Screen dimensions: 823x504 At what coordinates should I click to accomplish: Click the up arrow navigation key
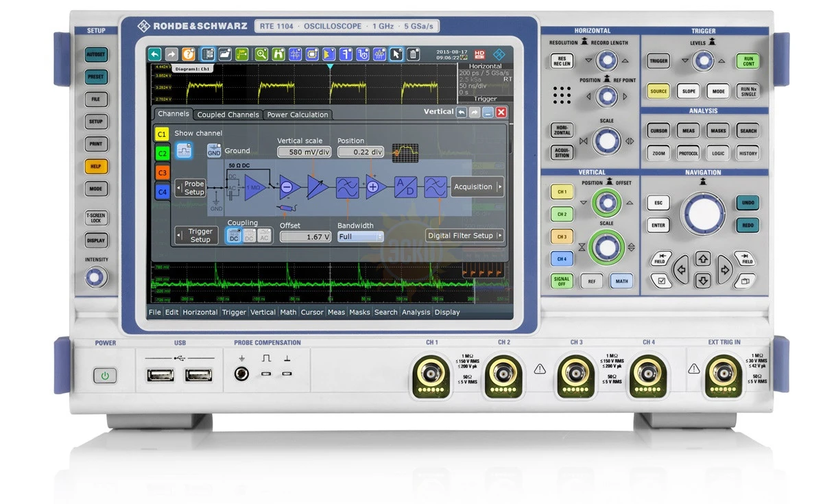click(x=703, y=259)
